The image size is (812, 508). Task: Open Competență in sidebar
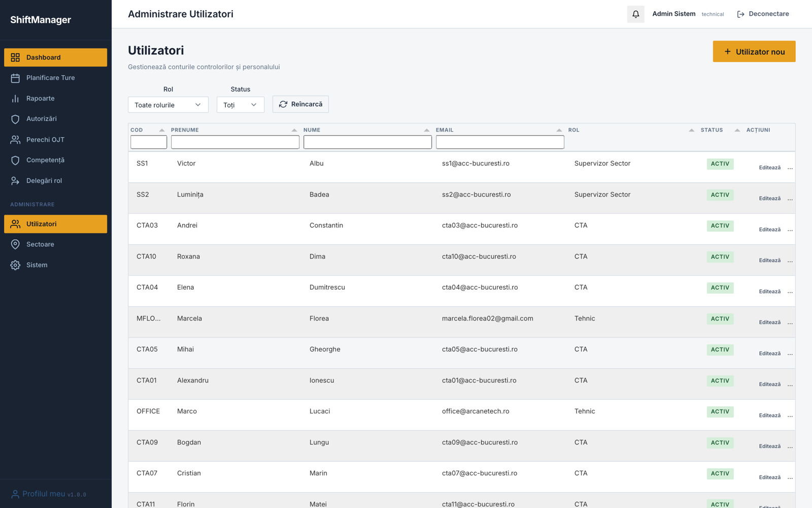56,160
